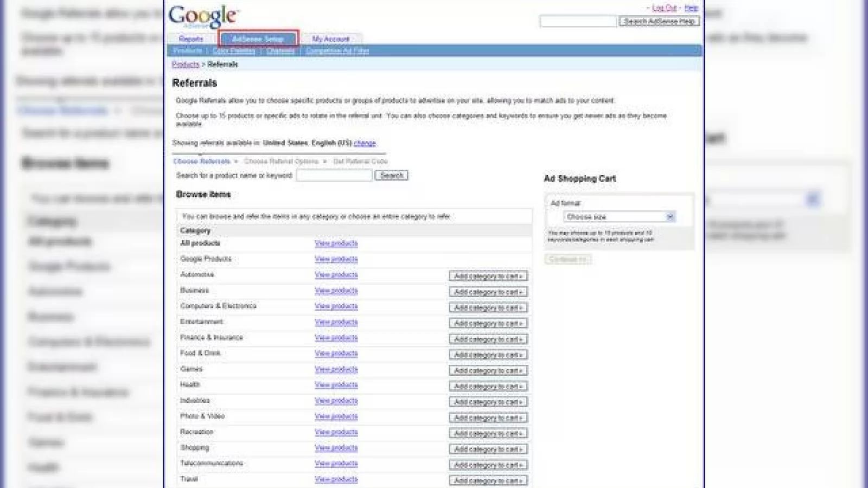Screen dimensions: 868x488
Task: Click the Log Out link
Action: [x=665, y=8]
